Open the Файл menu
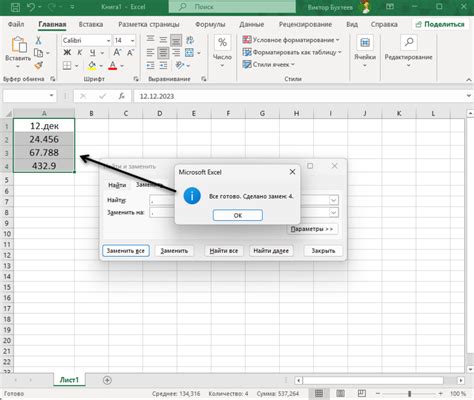Screen dimensions: 474x400 [x=16, y=24]
